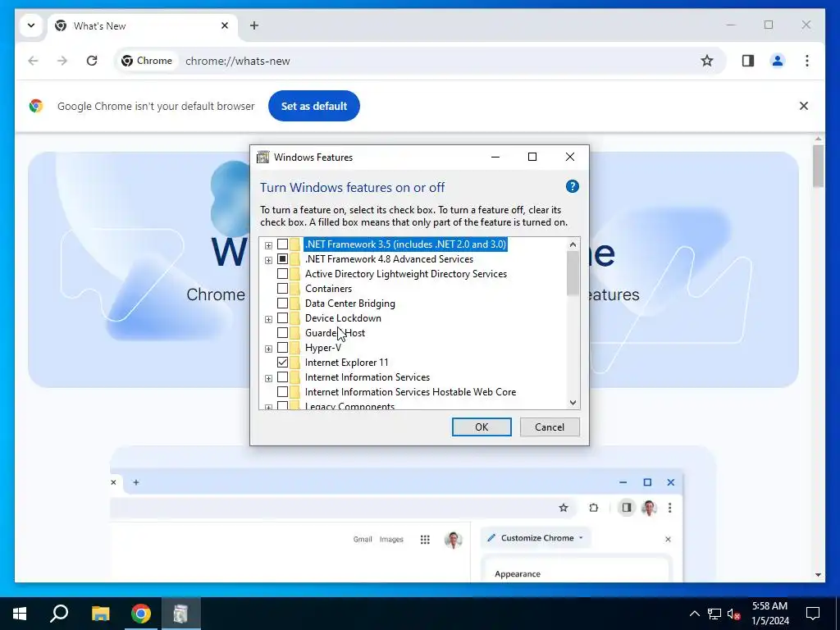Screen dimensions: 840x630
Task: Select the What's New tab
Action: pos(144,25)
